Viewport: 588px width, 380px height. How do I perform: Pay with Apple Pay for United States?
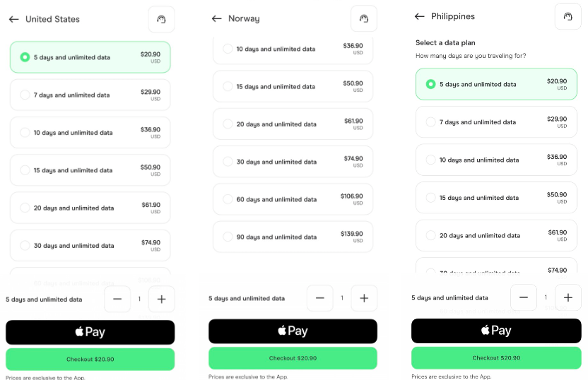[90, 332]
